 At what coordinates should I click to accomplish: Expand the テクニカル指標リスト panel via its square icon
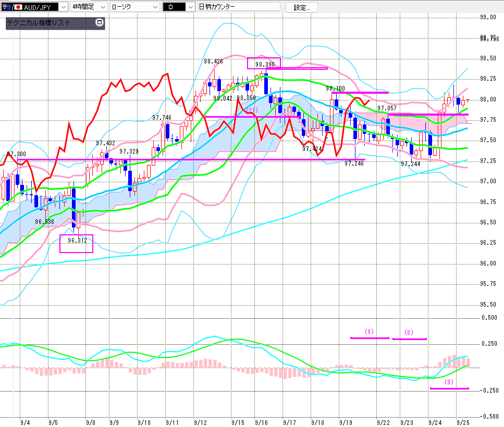tap(100, 23)
